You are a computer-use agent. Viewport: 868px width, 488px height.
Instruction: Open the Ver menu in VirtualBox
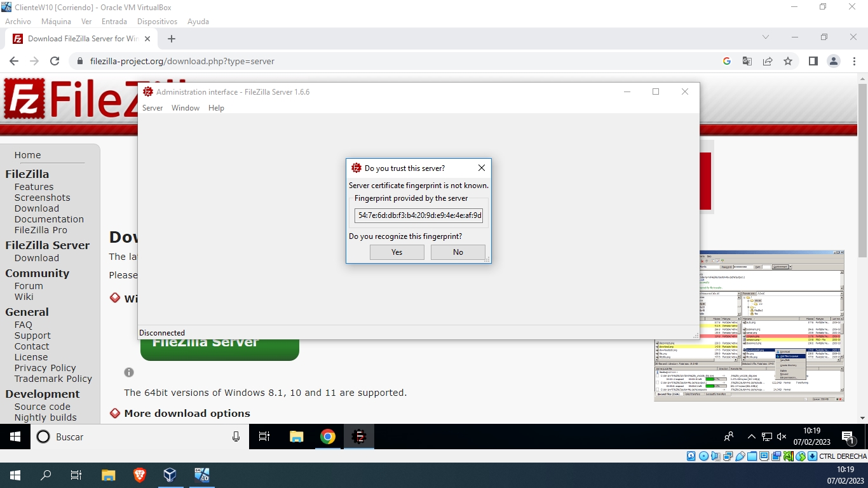(86, 22)
